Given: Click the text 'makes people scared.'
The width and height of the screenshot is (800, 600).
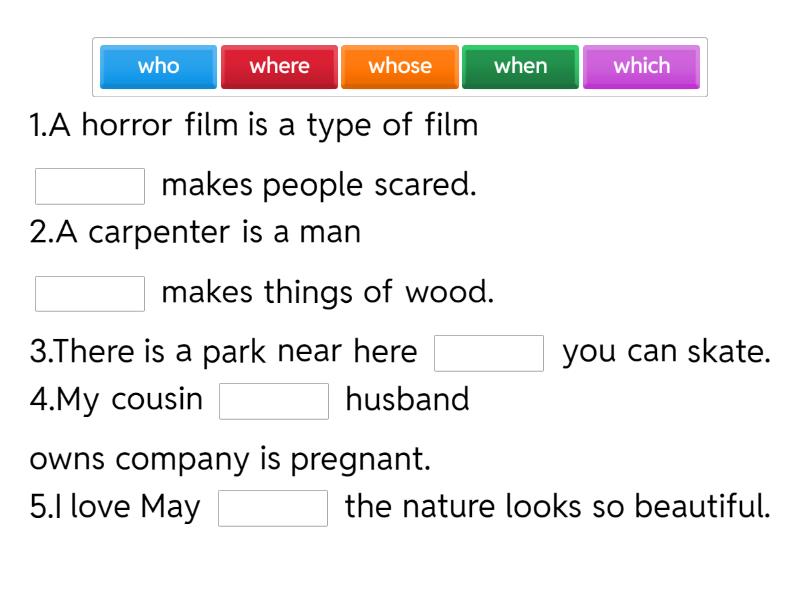Looking at the screenshot, I should pyautogui.click(x=318, y=185).
